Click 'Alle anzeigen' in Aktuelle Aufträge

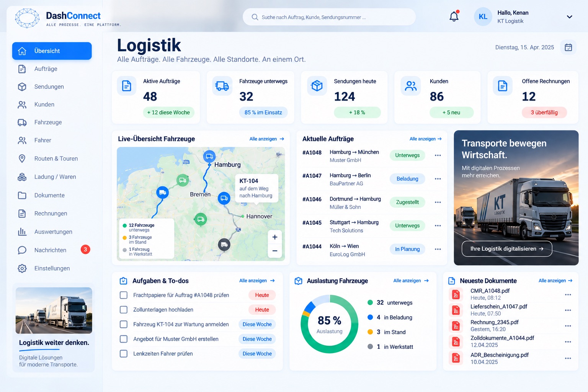coord(426,139)
